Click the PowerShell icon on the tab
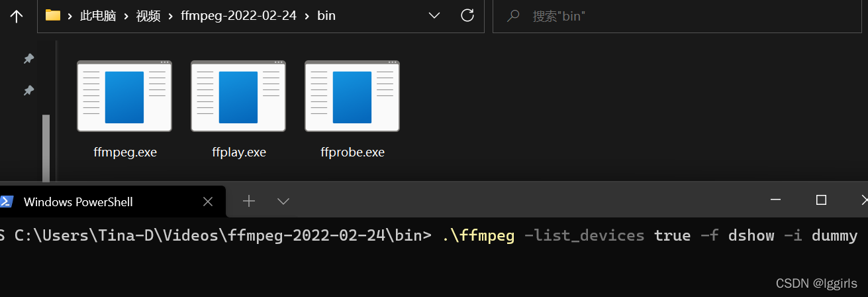This screenshot has height=297, width=868. [x=7, y=202]
